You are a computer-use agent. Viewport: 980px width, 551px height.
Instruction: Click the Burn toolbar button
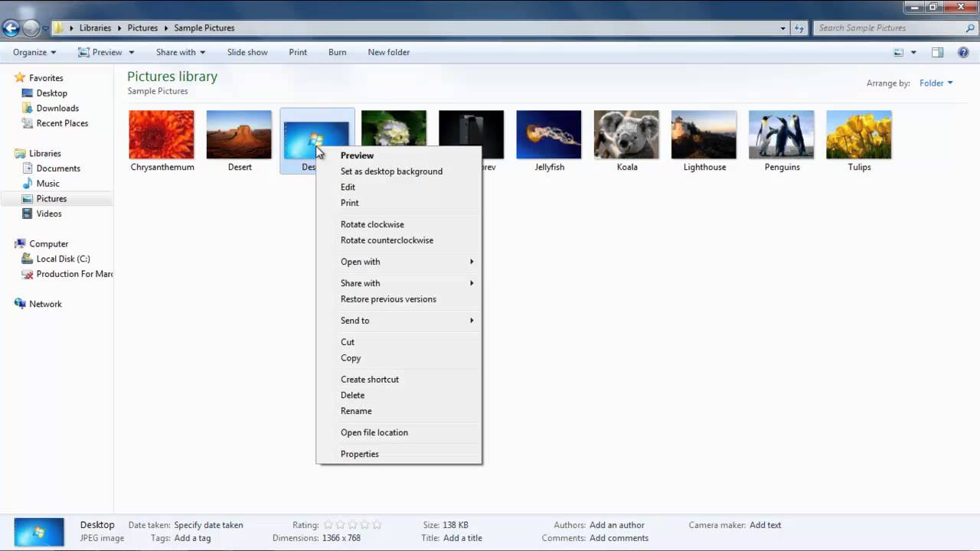[338, 52]
